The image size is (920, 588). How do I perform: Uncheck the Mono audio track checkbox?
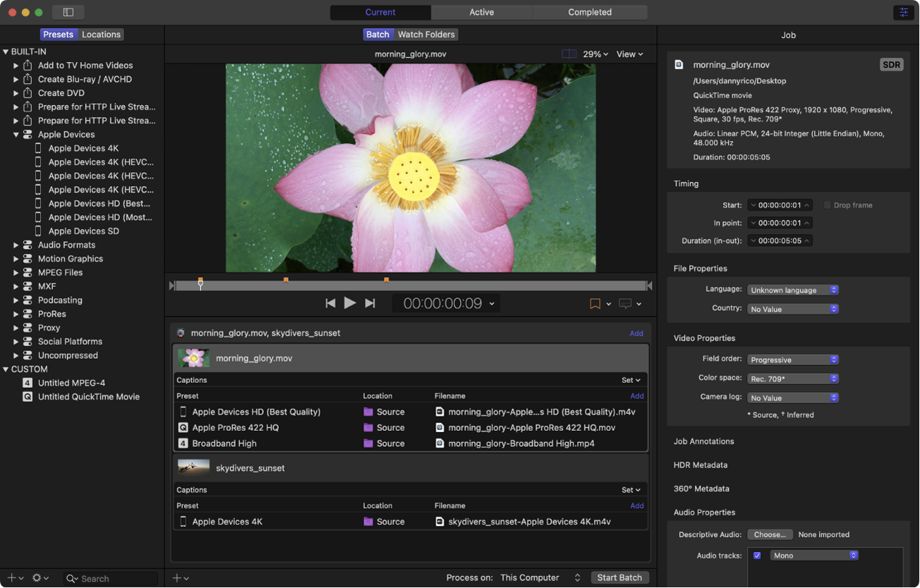click(x=757, y=556)
